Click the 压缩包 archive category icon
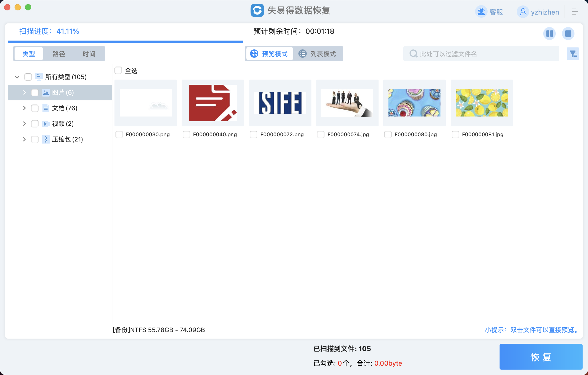 pos(46,139)
